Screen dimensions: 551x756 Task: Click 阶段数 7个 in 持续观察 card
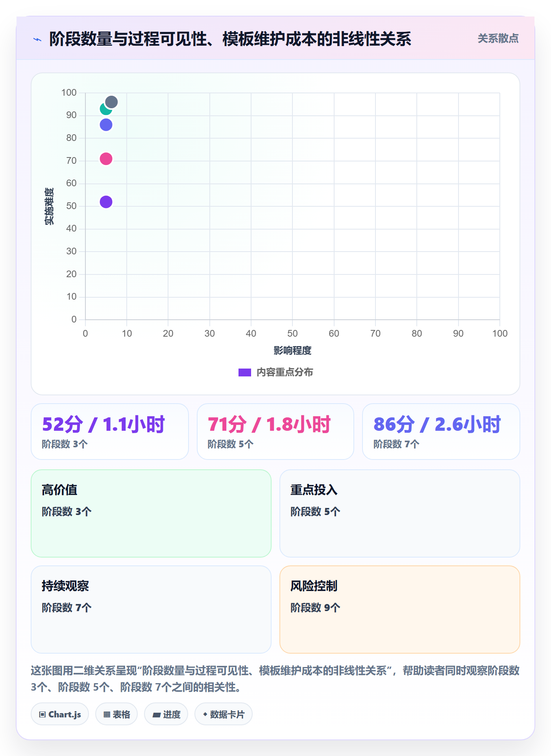[x=67, y=608]
